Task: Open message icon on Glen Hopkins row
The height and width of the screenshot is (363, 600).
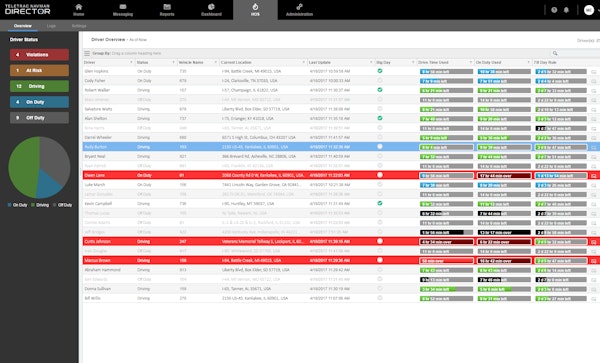Action: pos(593,72)
